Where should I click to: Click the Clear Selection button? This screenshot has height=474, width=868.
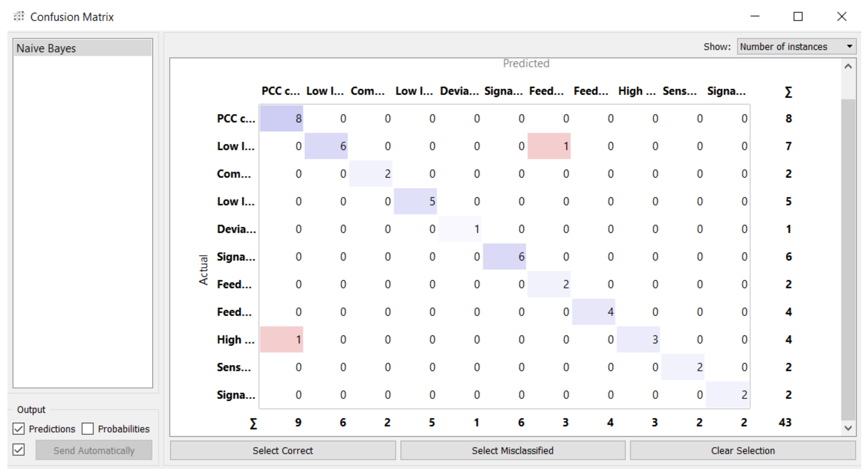coord(743,450)
